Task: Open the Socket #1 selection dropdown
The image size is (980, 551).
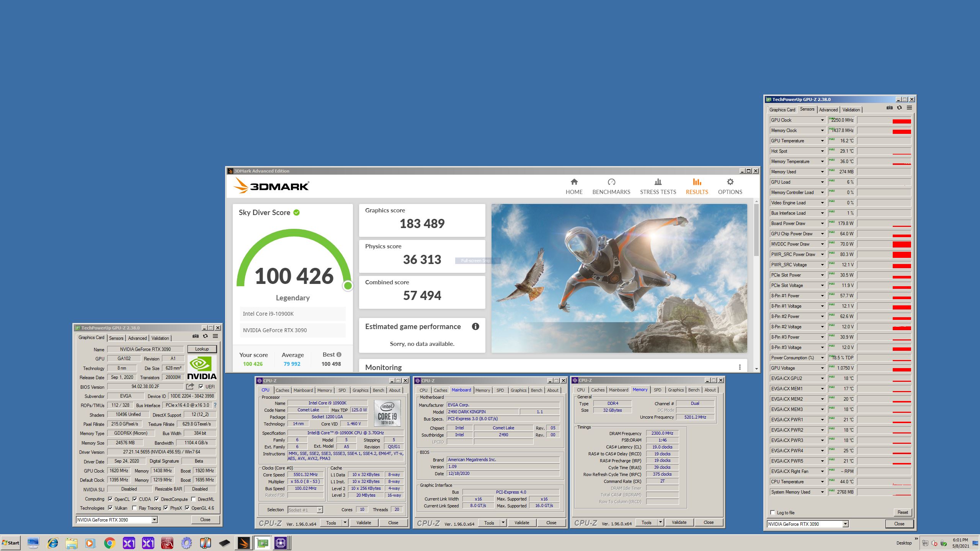Action: [x=320, y=510]
